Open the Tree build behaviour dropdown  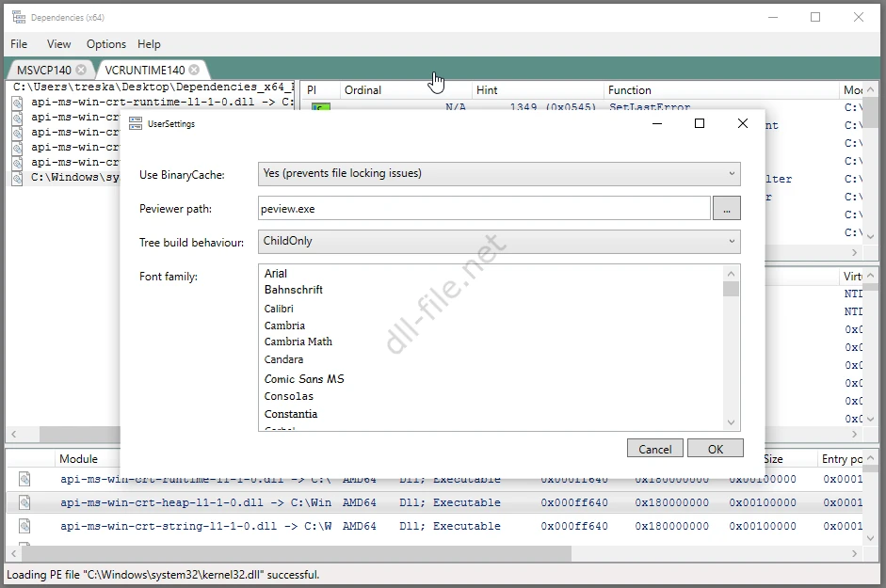coord(499,242)
